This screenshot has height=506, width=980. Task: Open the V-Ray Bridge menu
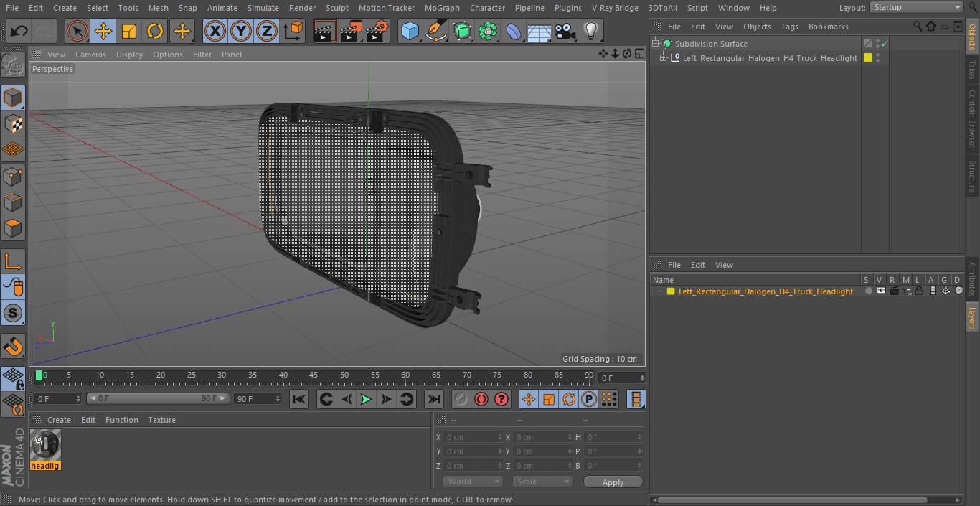615,8
